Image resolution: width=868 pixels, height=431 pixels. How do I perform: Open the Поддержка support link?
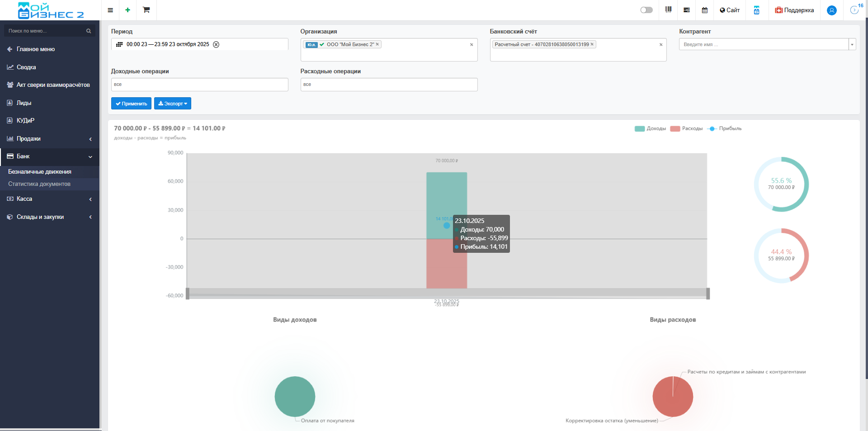pos(794,10)
